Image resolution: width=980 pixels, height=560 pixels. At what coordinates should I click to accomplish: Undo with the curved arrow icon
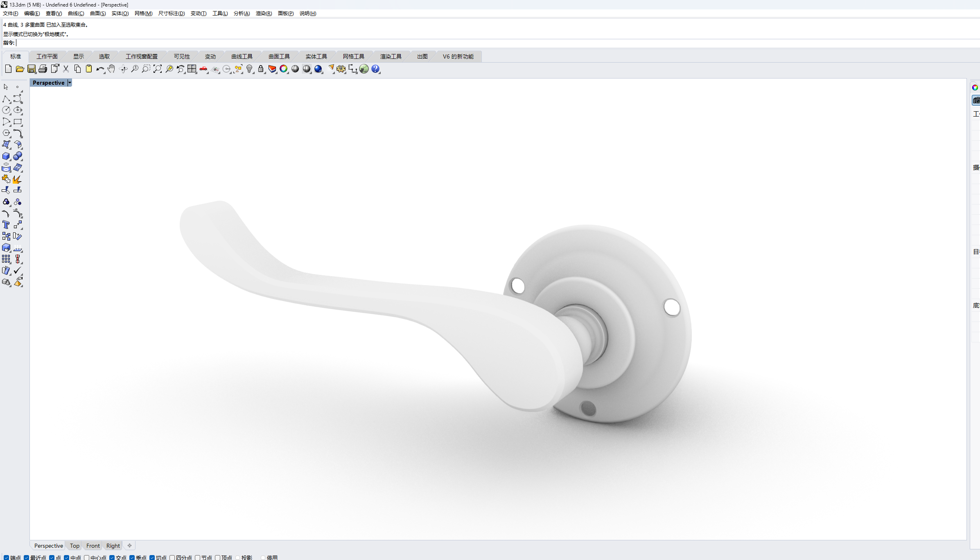100,69
